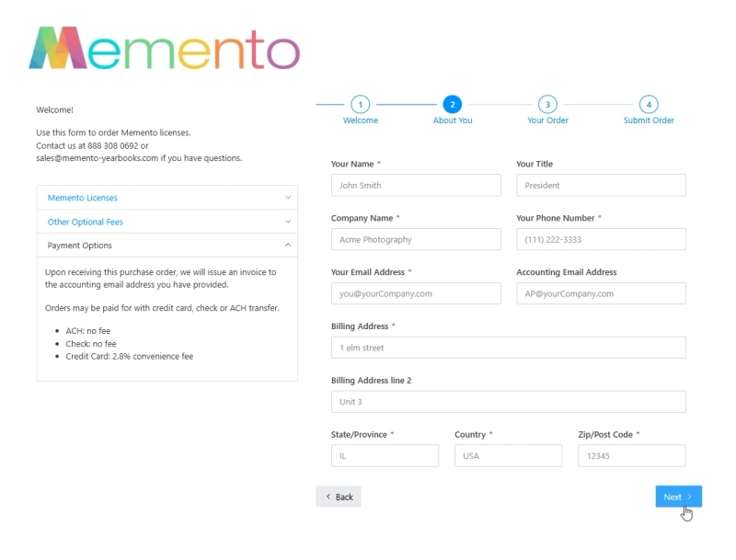Click the 'Your Phone Number' field label

tap(556, 218)
